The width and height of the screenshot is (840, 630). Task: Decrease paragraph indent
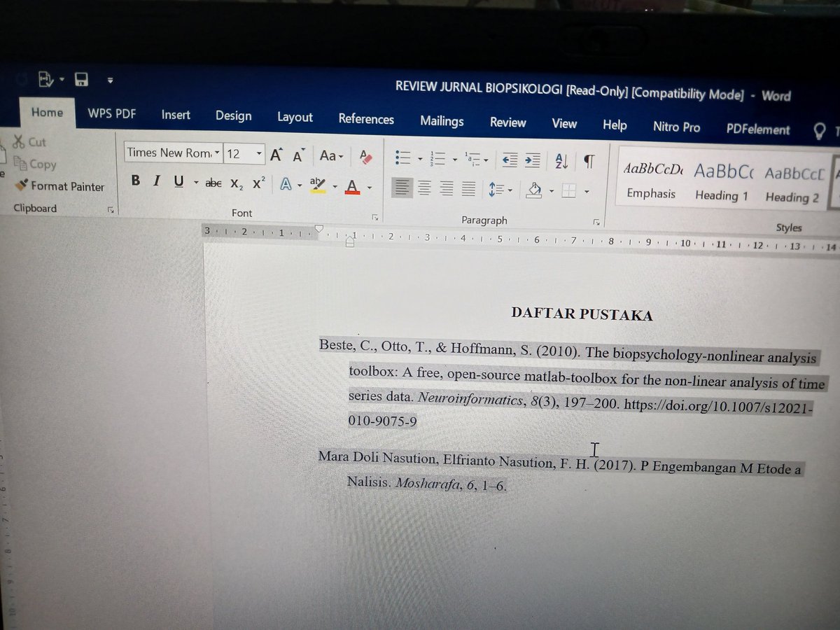pos(510,160)
